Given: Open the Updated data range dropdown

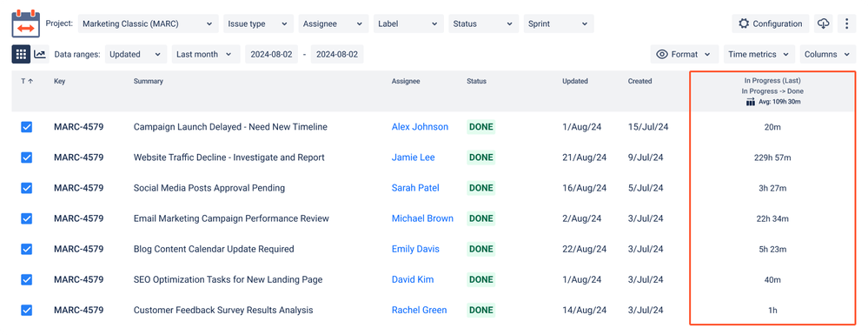Looking at the screenshot, I should (x=136, y=54).
